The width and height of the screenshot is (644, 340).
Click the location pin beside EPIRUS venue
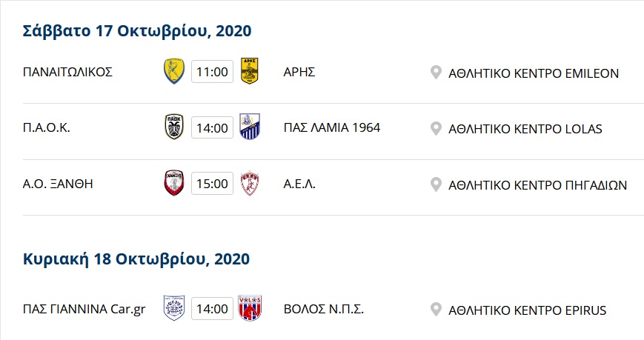tap(436, 310)
